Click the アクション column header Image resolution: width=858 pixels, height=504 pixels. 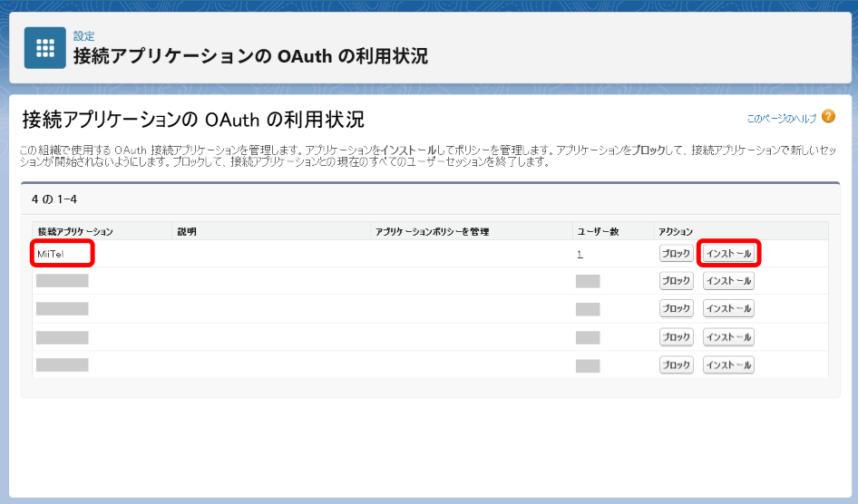point(675,232)
